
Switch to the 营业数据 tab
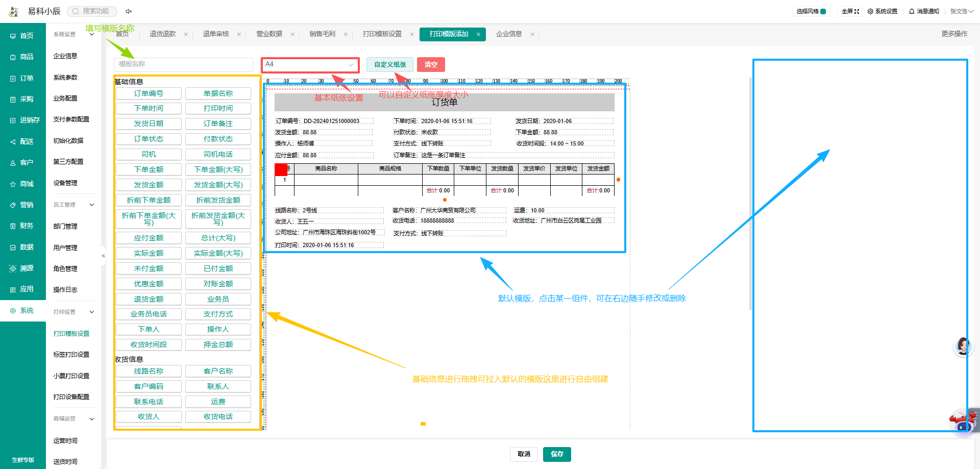tap(269, 34)
